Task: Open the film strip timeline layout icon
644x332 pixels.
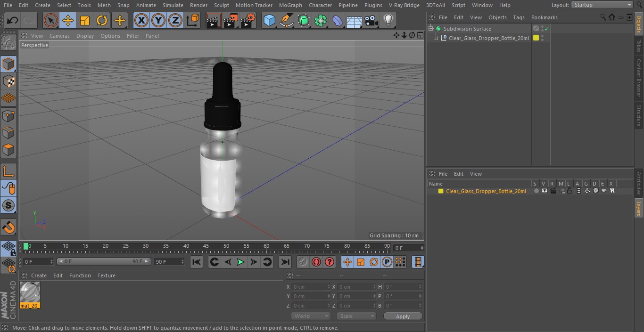Action: pos(418,262)
